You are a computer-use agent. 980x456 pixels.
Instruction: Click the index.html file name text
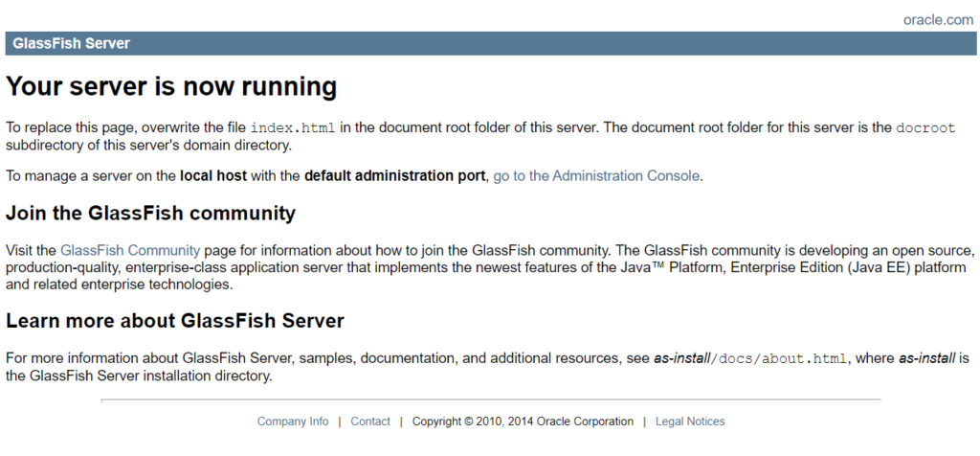[x=293, y=128]
